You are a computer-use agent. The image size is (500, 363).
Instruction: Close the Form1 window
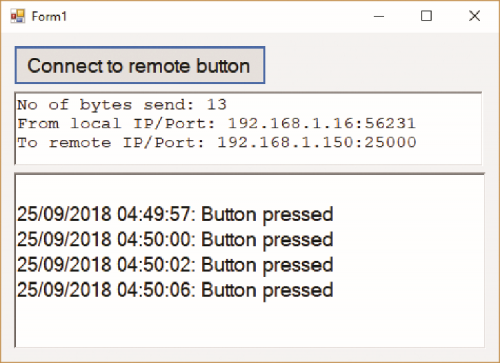coord(474,16)
